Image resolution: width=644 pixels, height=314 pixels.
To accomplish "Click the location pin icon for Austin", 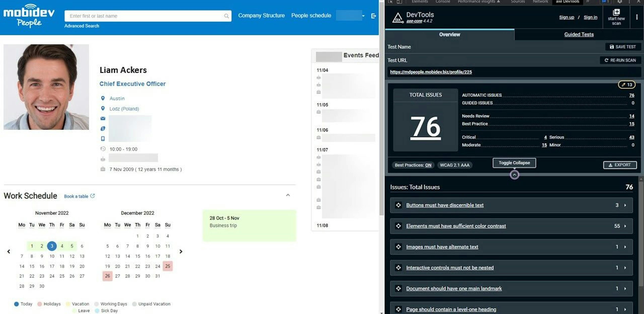I will (103, 98).
